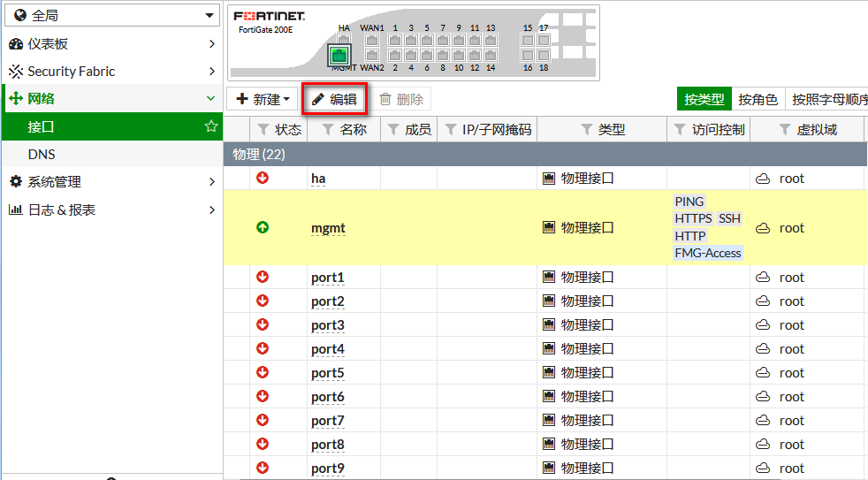Click the filter icon in 虚拟域 column header
The image size is (868, 480).
tap(784, 130)
